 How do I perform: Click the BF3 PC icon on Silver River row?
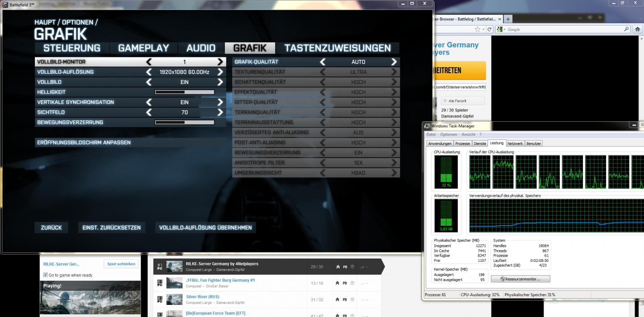click(160, 300)
